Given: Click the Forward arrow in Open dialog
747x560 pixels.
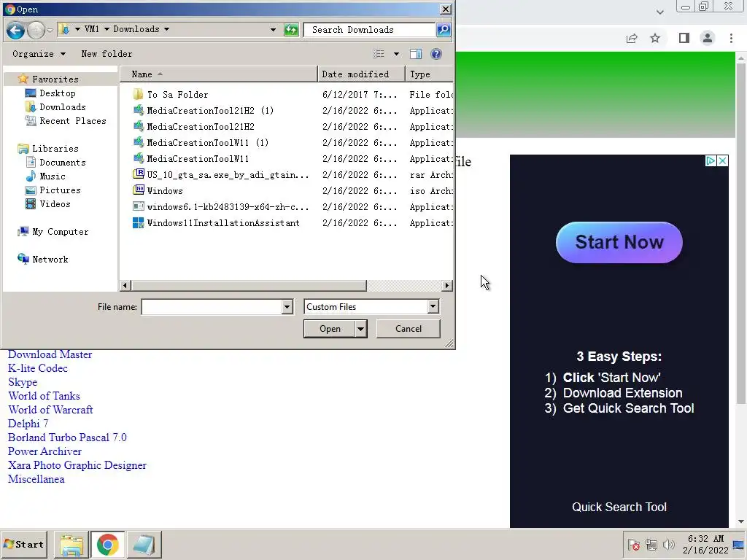Looking at the screenshot, I should (x=36, y=31).
